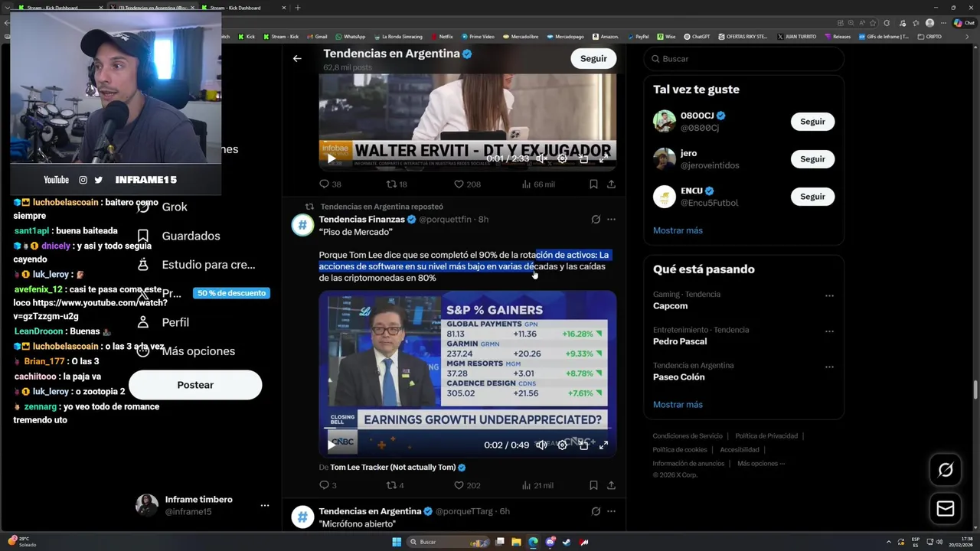The width and height of the screenshot is (980, 551).
Task: Share the Tom Lee post
Action: [611, 484]
